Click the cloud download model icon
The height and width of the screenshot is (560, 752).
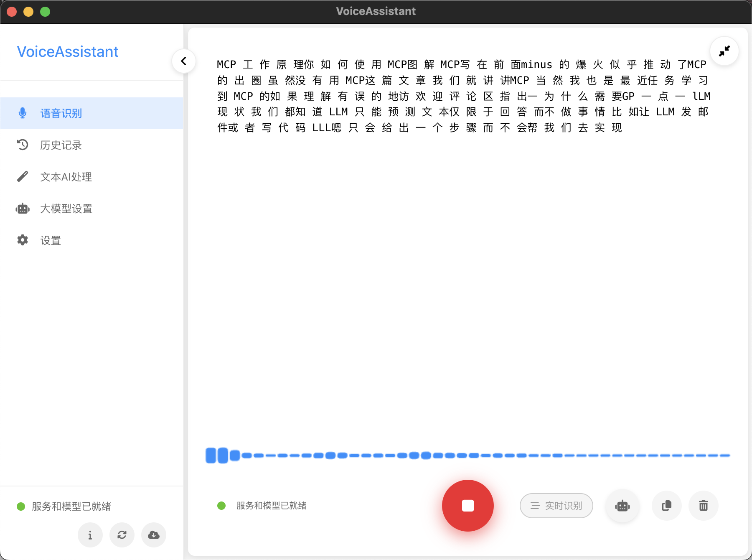click(153, 535)
